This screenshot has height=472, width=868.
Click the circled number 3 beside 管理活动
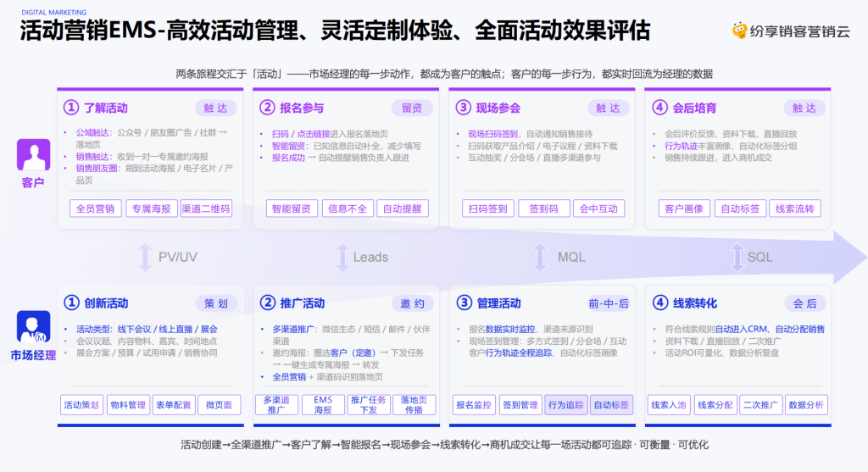(464, 303)
